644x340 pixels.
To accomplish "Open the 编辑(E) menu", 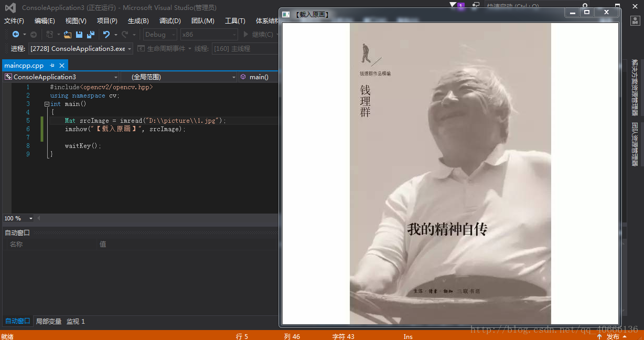I will [45, 21].
